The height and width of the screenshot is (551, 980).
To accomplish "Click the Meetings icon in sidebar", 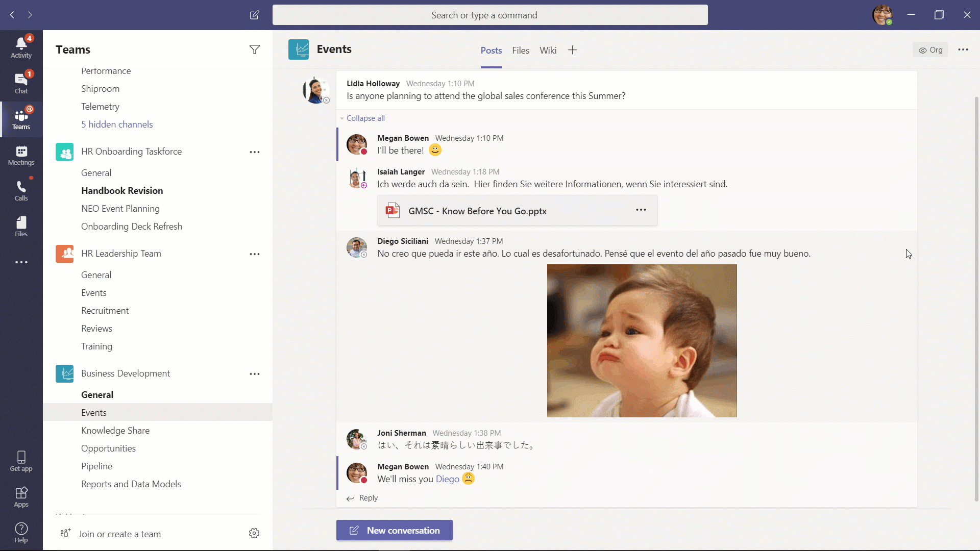I will click(x=21, y=154).
